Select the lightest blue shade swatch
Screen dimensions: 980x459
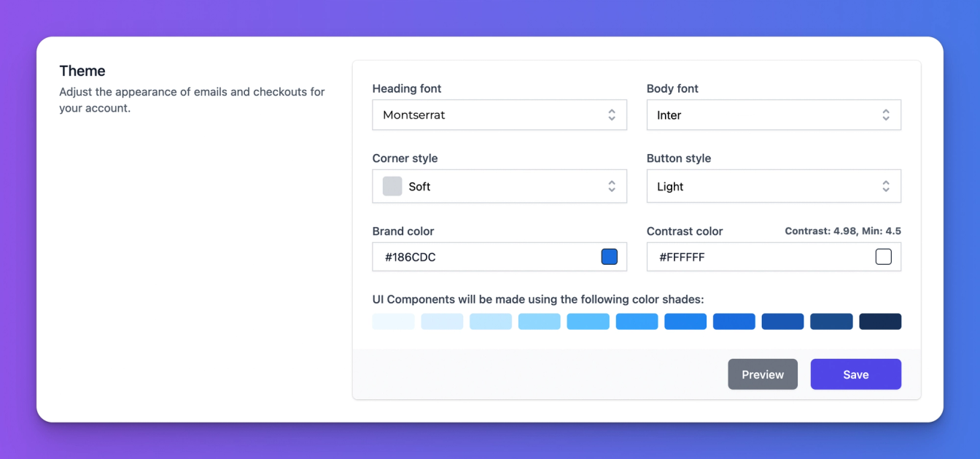point(394,322)
